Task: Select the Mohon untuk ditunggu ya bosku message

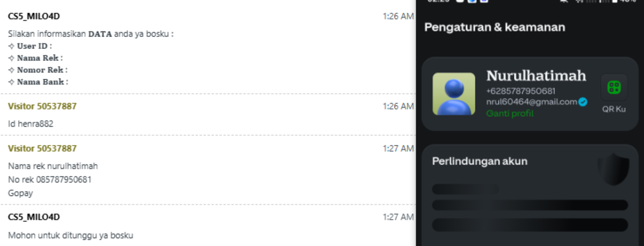Action: (71, 236)
